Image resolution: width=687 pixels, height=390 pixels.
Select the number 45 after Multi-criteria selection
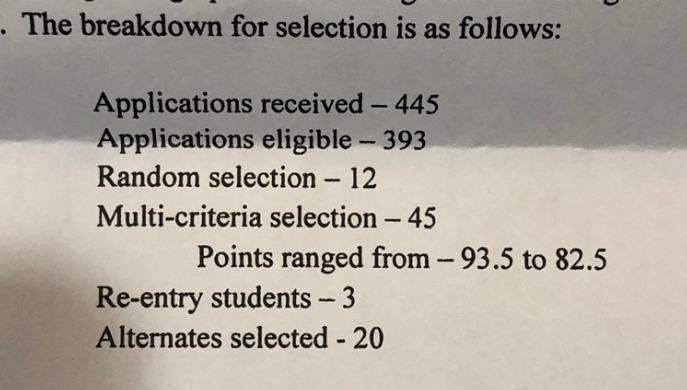421,218
